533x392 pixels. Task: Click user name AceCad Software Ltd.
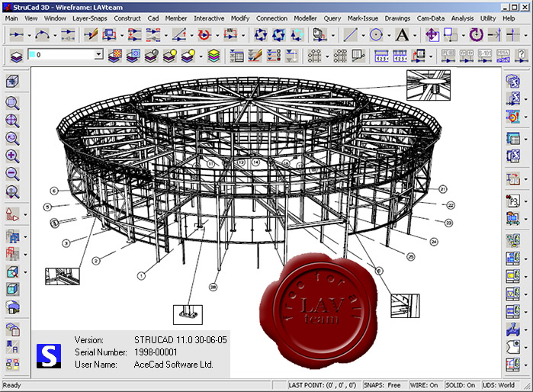click(173, 365)
